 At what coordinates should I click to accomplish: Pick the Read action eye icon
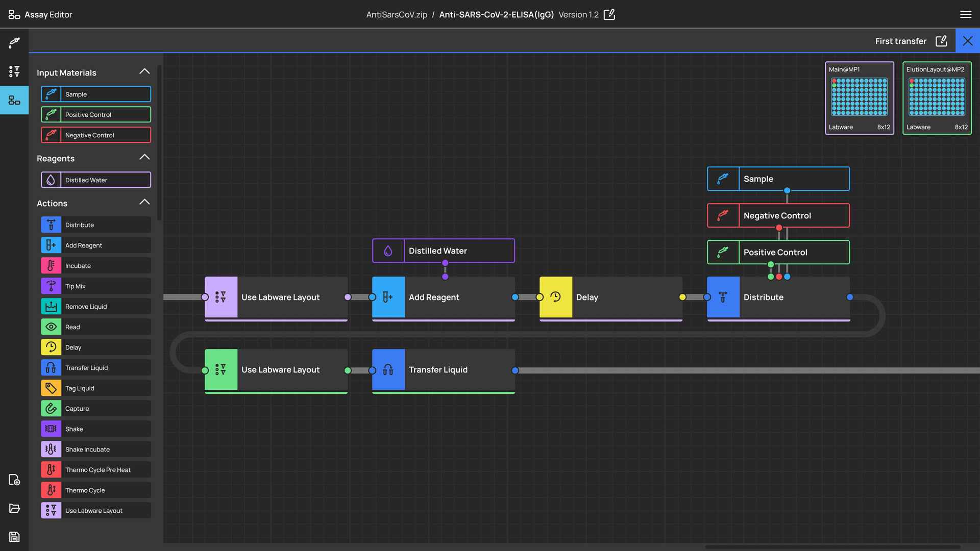pyautogui.click(x=51, y=327)
